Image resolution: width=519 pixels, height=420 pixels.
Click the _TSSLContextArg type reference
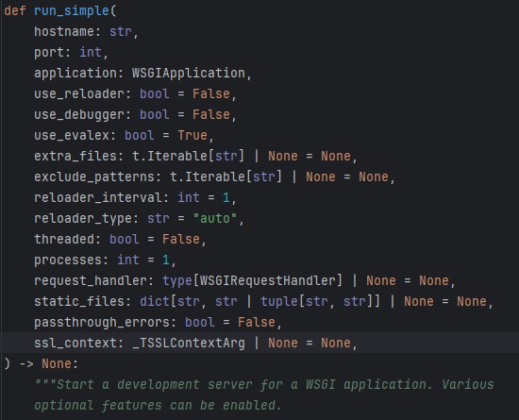(189, 344)
